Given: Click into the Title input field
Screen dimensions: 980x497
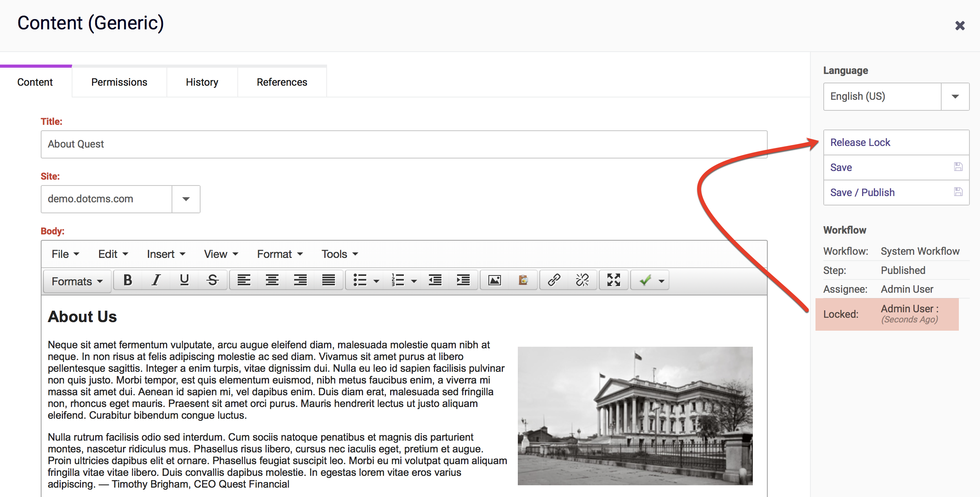Looking at the screenshot, I should (403, 144).
